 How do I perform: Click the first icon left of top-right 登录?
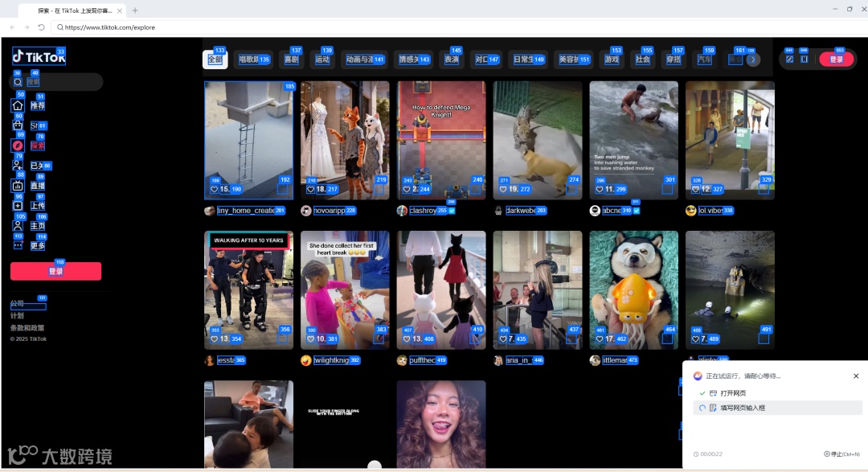[x=789, y=60]
